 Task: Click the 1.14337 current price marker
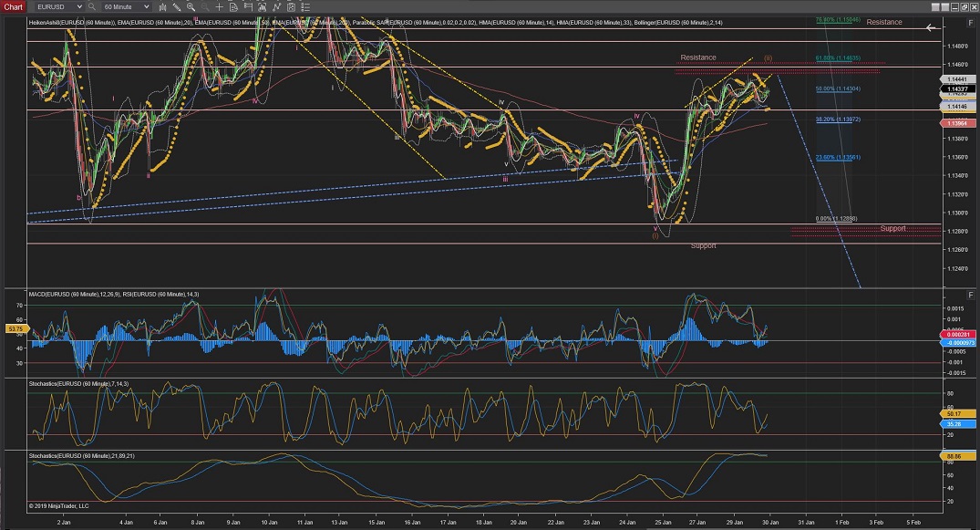pos(958,88)
